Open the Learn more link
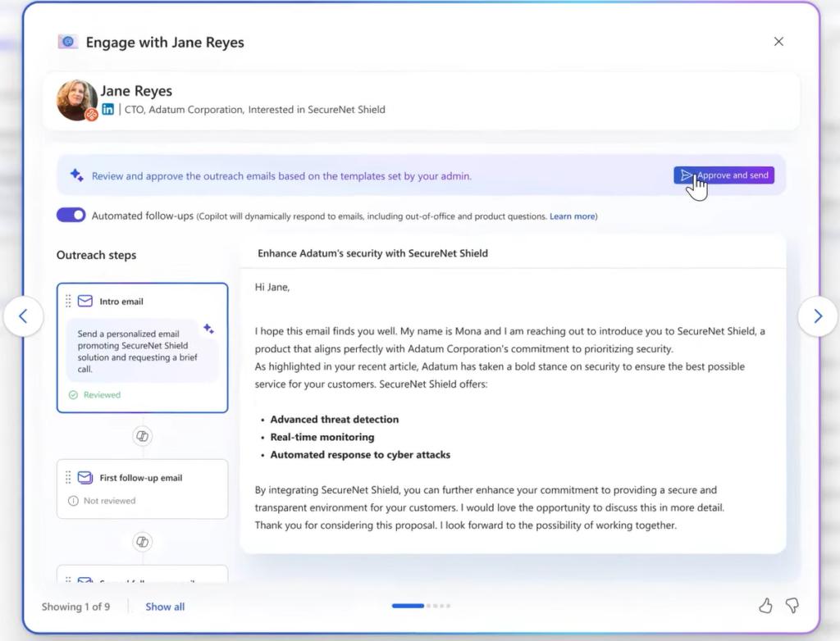840x641 pixels. 572,216
